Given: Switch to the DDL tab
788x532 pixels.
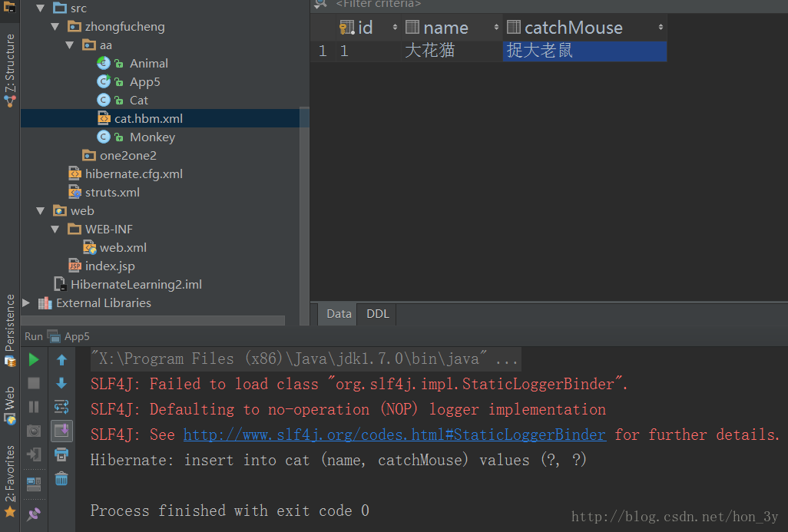Looking at the screenshot, I should pyautogui.click(x=377, y=314).
